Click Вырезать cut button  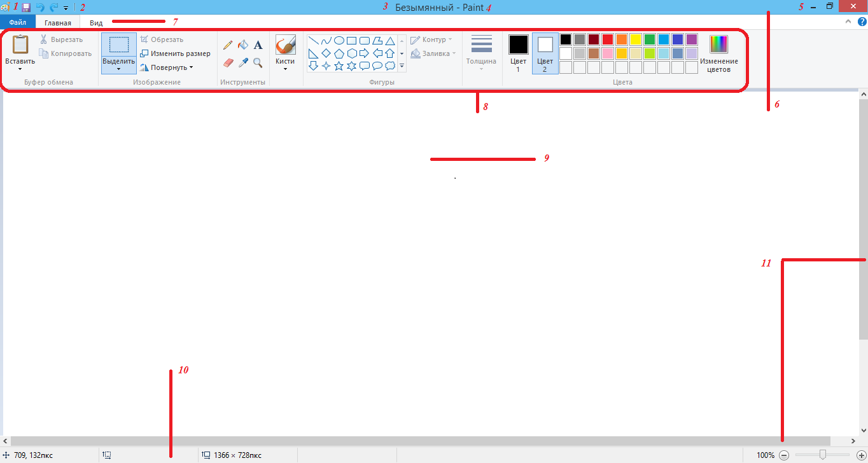pos(62,39)
